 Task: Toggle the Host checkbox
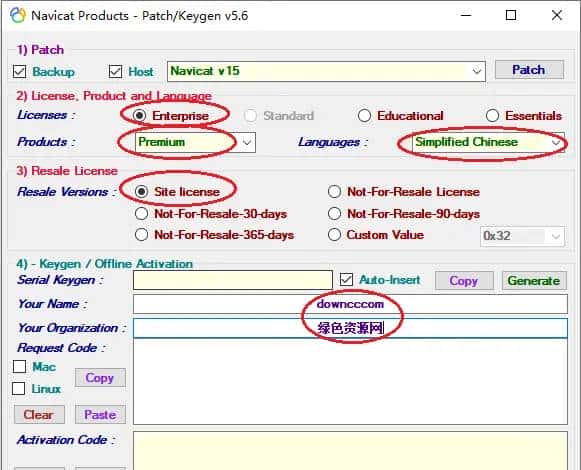115,72
